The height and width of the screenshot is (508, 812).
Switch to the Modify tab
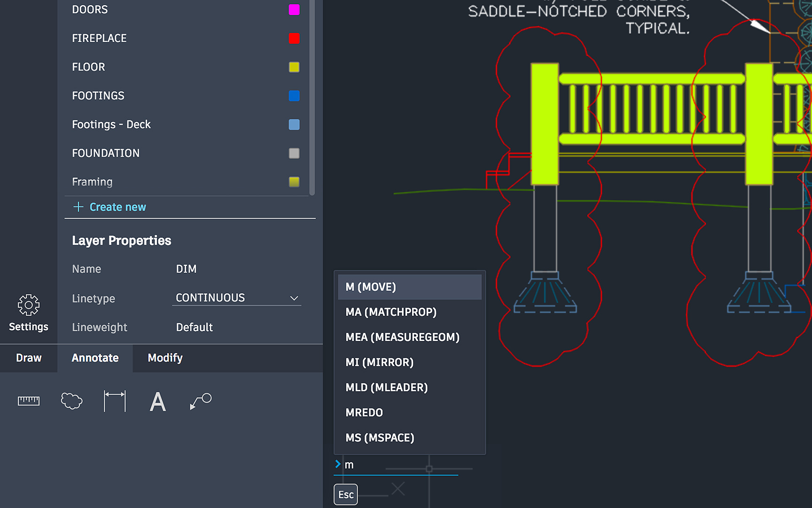tap(165, 358)
